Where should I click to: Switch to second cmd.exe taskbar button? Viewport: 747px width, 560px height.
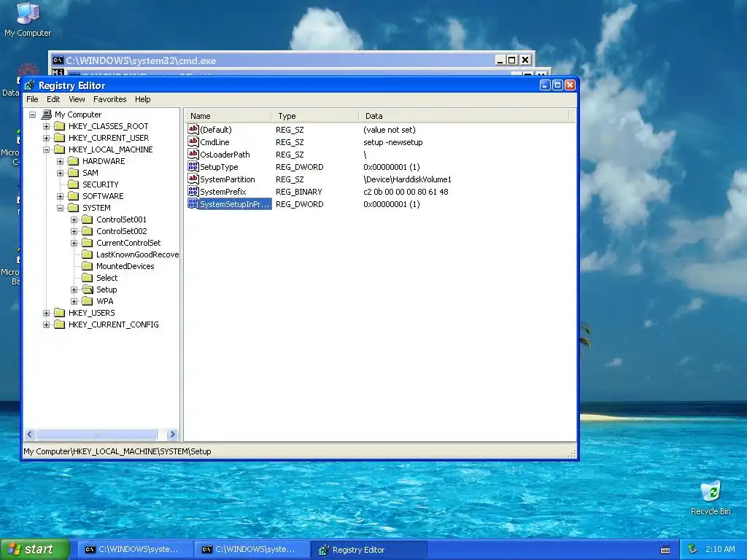coord(252,550)
